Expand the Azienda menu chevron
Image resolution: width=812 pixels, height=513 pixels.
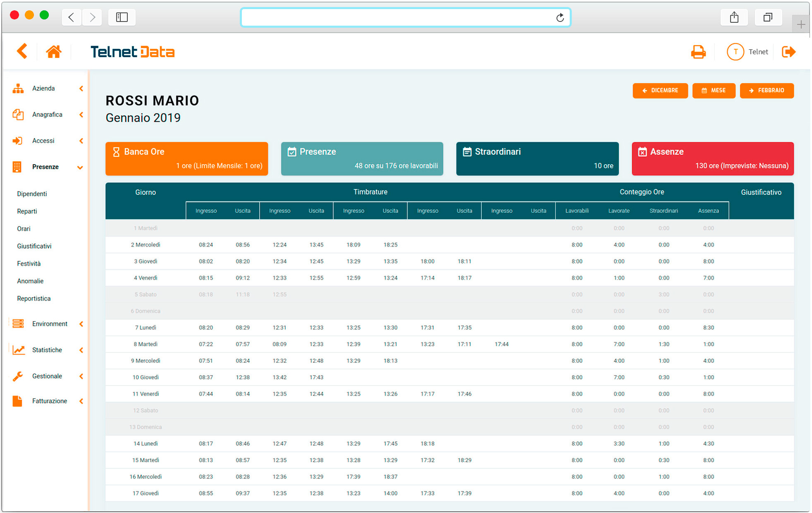[x=81, y=89]
